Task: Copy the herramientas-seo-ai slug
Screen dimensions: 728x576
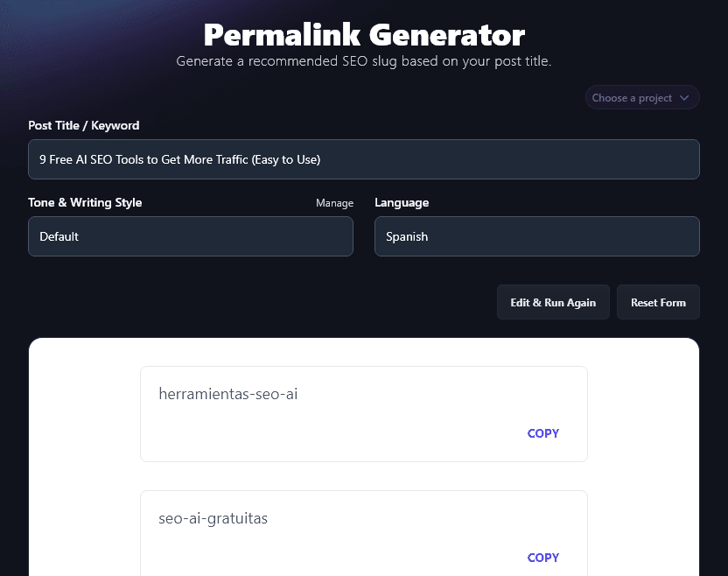Action: (x=542, y=433)
